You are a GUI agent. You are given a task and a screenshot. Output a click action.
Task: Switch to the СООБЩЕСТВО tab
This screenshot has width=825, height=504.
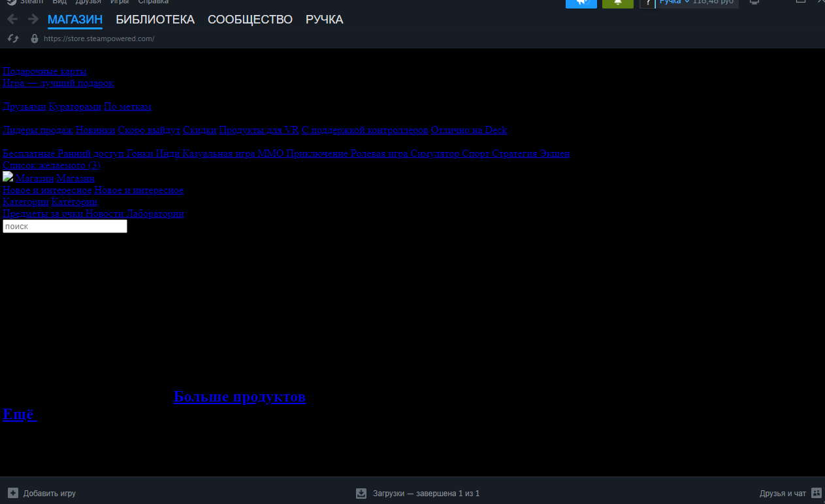[x=250, y=20]
